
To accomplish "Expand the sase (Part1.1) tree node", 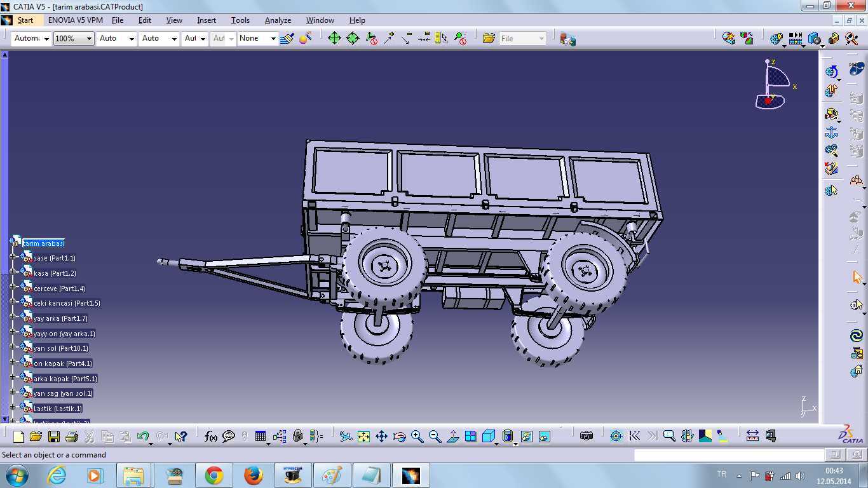I will tap(13, 258).
